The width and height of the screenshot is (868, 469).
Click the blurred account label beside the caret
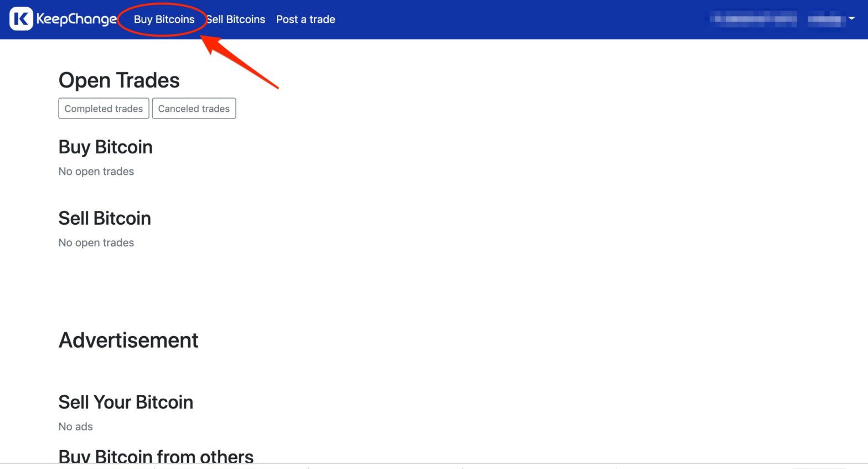[824, 19]
